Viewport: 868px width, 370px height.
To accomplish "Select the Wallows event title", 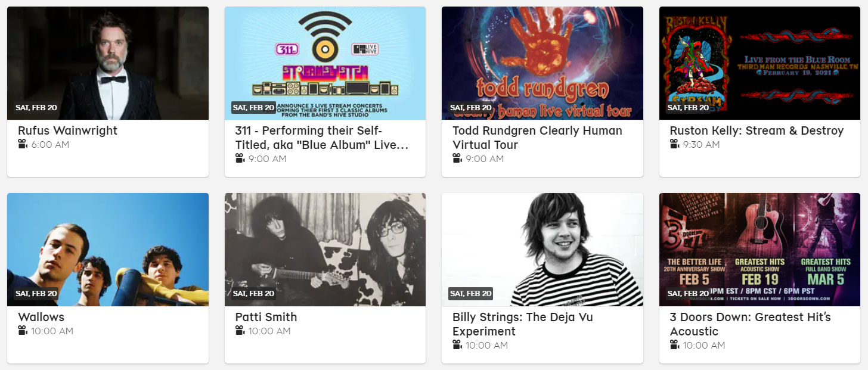I will [41, 317].
